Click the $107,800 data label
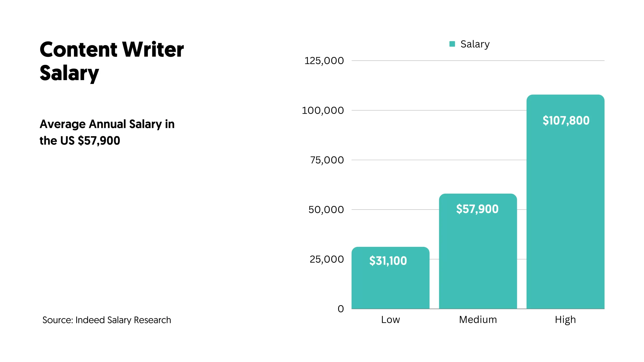This screenshot has height=362, width=644. 566,120
